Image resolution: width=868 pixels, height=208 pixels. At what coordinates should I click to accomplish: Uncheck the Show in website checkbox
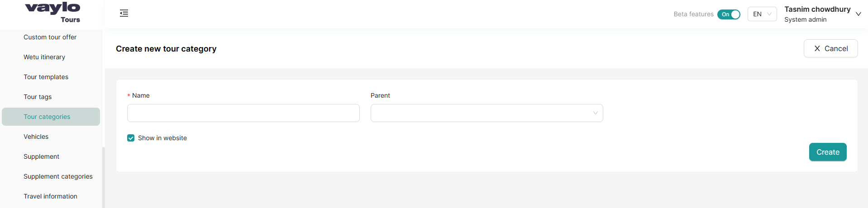[131, 138]
